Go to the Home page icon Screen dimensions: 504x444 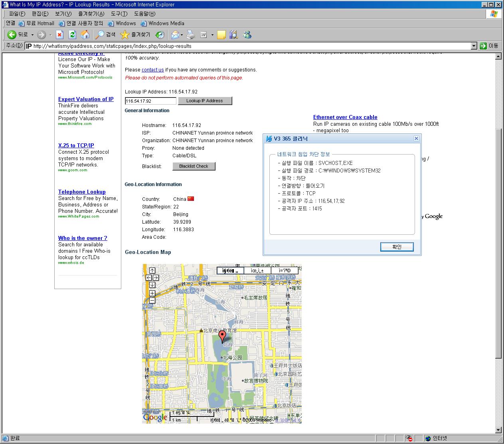pos(85,35)
